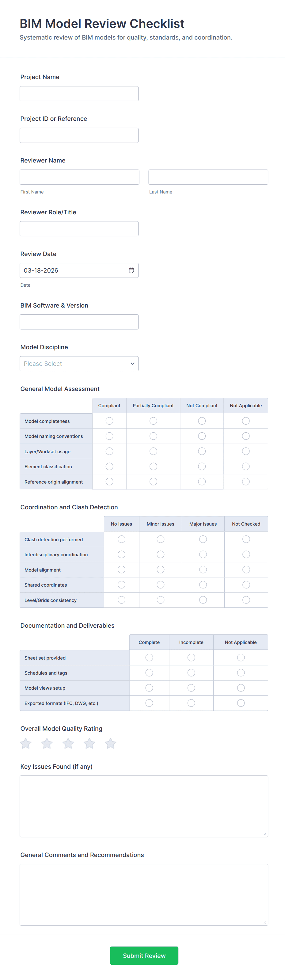Submit the review form
Image resolution: width=285 pixels, height=980 pixels.
pos(144,955)
